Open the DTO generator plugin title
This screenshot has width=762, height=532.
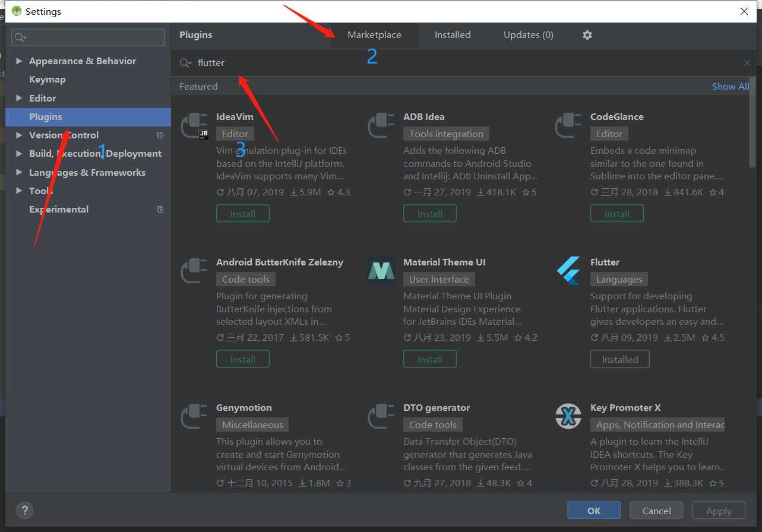(x=437, y=408)
